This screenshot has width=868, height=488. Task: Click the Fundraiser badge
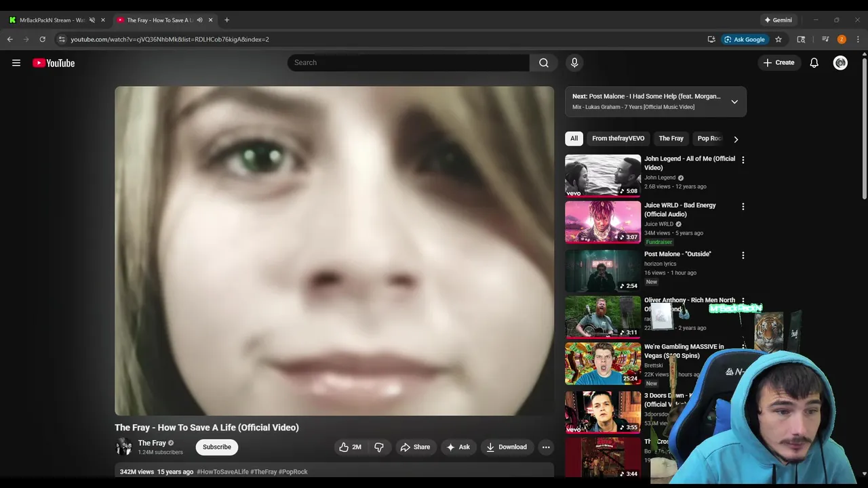coord(658,242)
